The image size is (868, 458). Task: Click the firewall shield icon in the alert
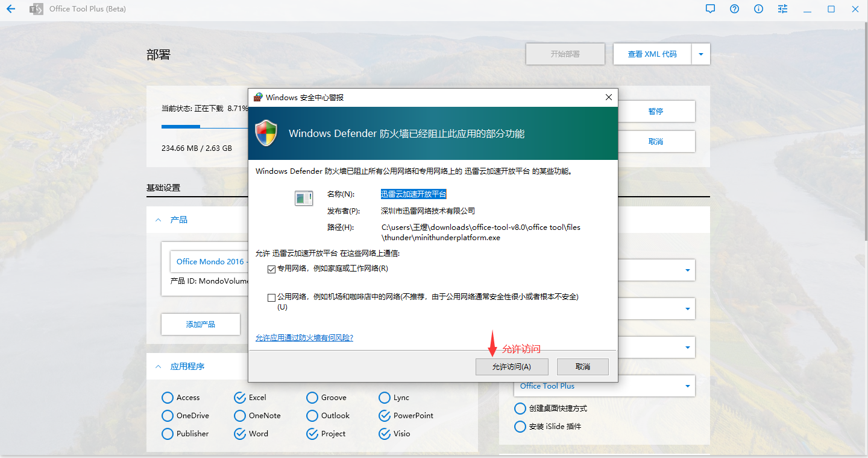pyautogui.click(x=266, y=133)
